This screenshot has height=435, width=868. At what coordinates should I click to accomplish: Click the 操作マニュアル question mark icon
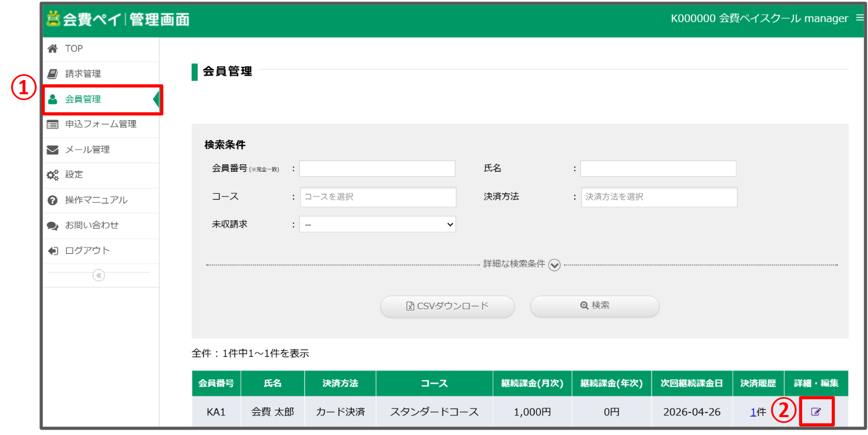pyautogui.click(x=53, y=200)
